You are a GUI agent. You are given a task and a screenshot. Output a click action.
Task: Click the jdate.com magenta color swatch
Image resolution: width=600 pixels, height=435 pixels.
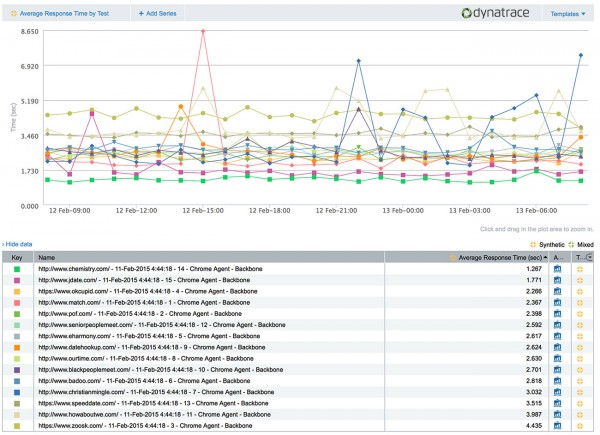coord(17,280)
